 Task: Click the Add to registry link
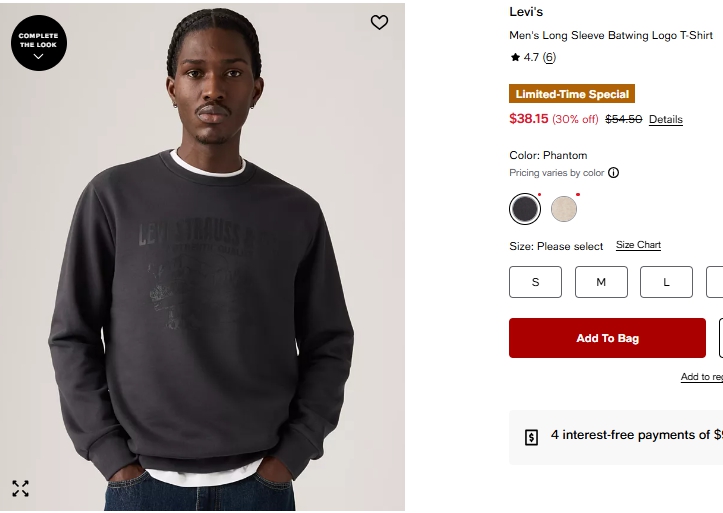(x=701, y=377)
